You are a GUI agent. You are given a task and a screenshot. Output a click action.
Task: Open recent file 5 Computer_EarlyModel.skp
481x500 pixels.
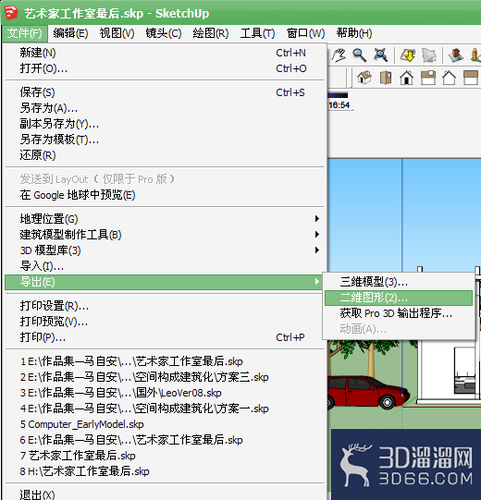(165, 424)
